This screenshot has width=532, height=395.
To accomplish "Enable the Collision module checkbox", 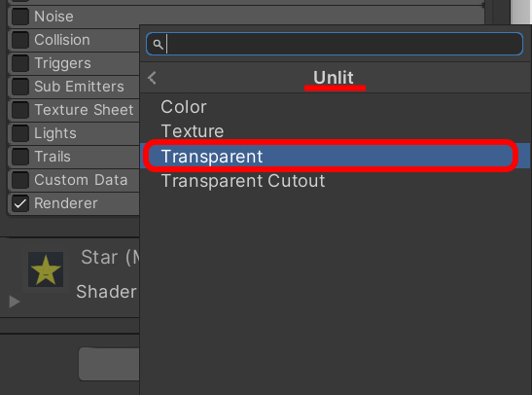I will pos(20,40).
